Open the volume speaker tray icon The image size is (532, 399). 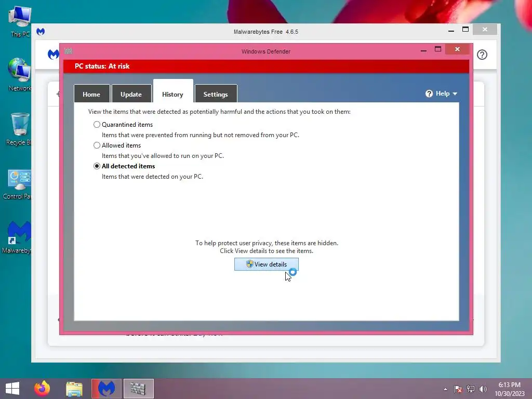click(x=483, y=389)
